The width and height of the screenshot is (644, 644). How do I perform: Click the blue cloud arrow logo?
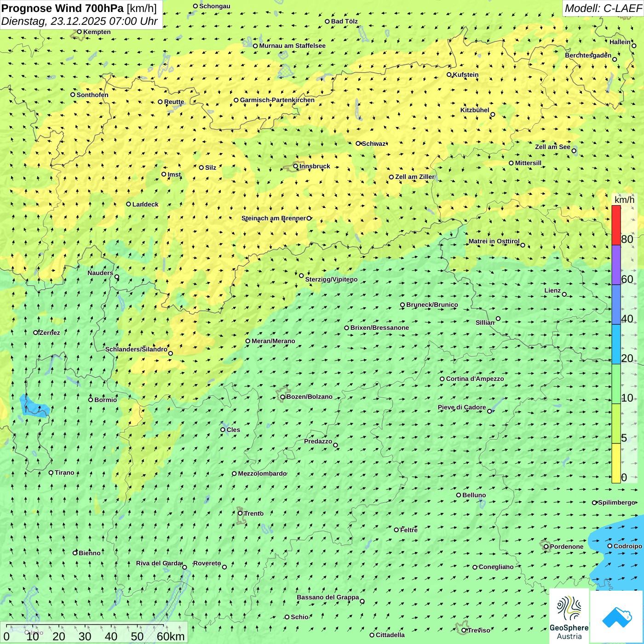click(x=616, y=617)
